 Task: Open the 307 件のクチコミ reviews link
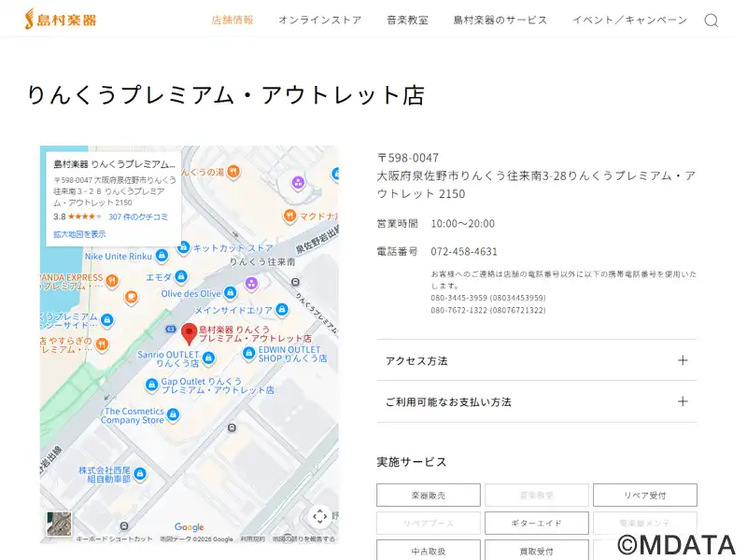pyautogui.click(x=138, y=217)
